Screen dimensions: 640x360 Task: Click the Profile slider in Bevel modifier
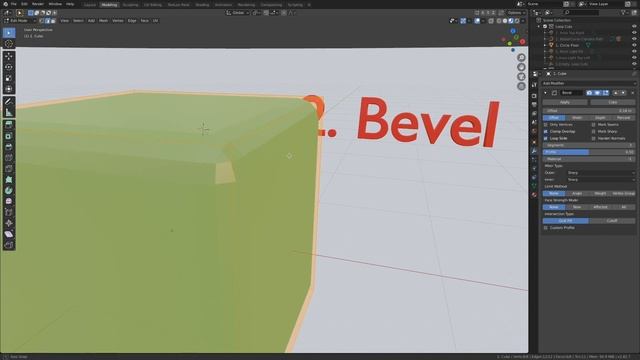tap(589, 152)
